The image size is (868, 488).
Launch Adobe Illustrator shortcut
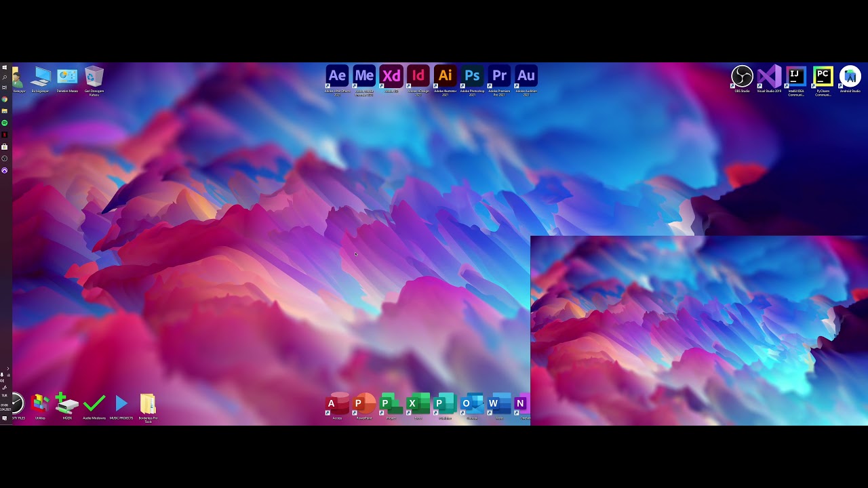coord(446,80)
